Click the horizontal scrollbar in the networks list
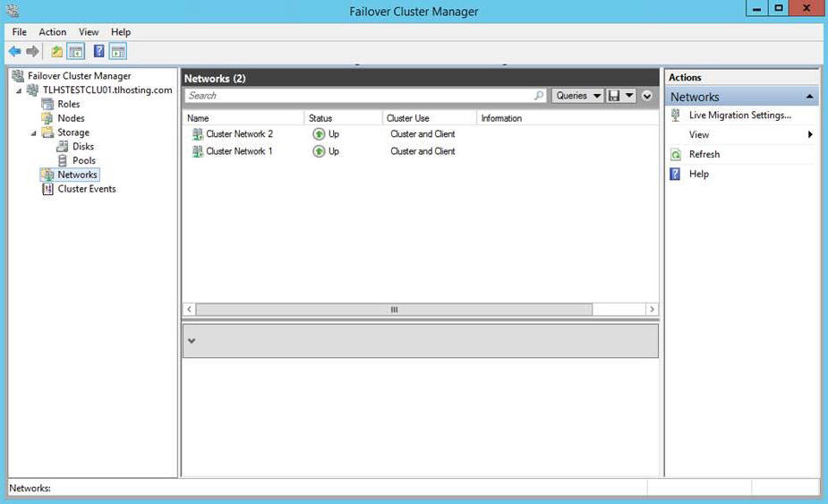Screen dimensions: 828x504 394,309
